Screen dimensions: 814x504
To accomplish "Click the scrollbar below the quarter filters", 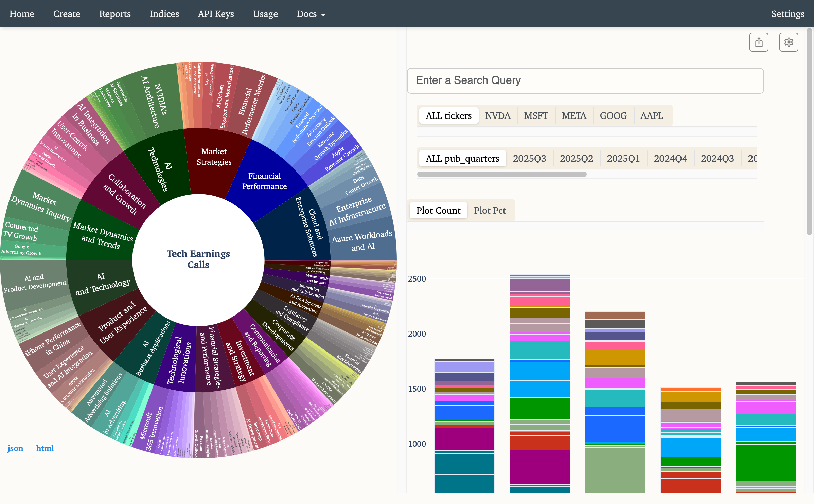I will click(502, 174).
